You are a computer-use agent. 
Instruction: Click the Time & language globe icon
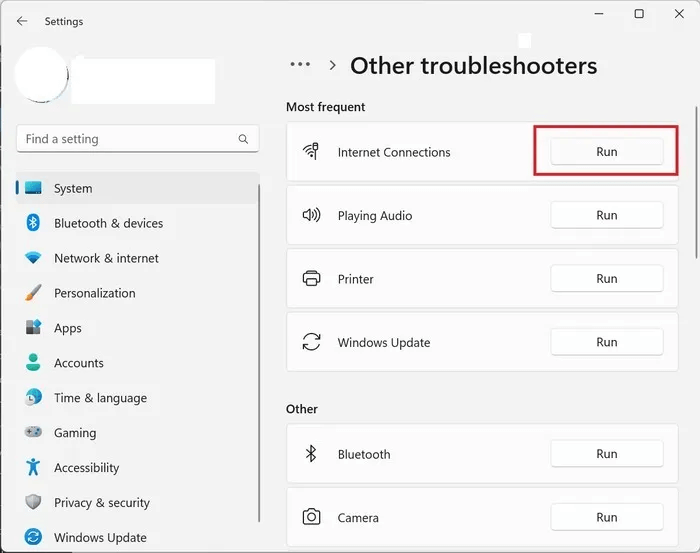33,397
